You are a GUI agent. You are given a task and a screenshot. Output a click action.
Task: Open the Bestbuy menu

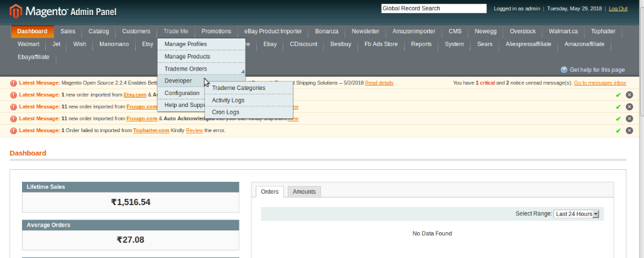click(x=341, y=44)
